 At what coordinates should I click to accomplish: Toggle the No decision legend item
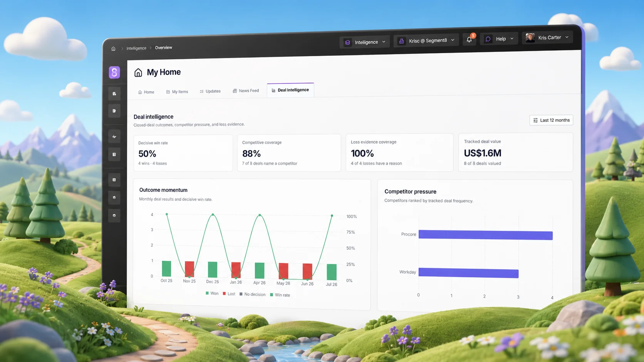(x=252, y=294)
